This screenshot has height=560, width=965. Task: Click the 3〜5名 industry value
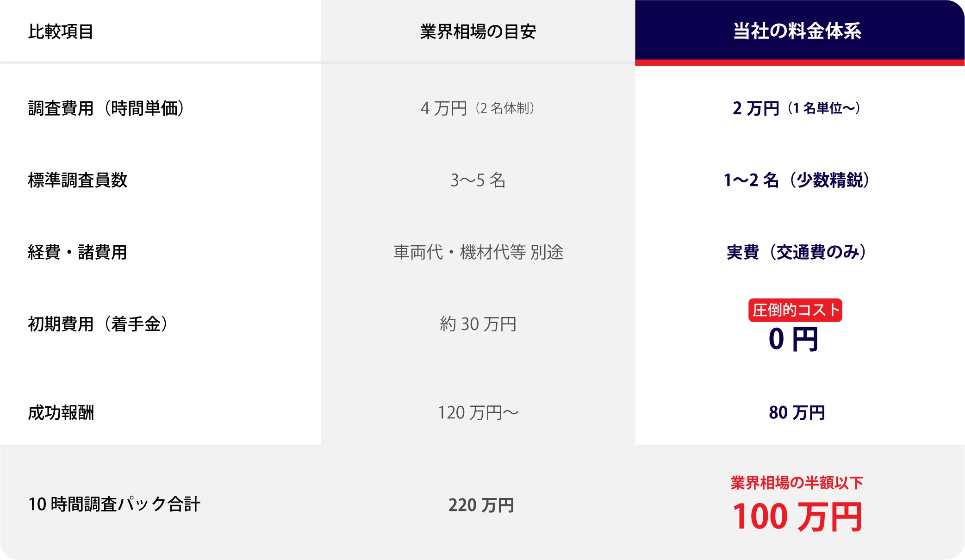478,180
